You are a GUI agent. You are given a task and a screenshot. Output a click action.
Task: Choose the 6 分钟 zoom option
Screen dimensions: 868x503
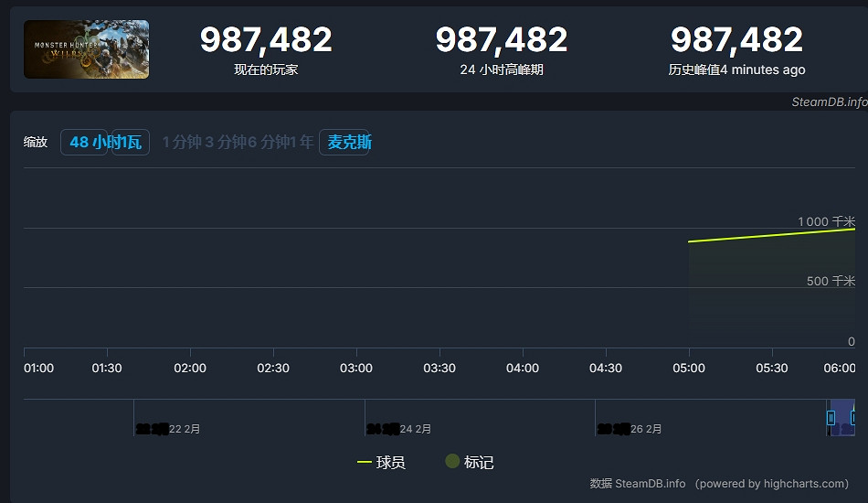click(x=268, y=143)
